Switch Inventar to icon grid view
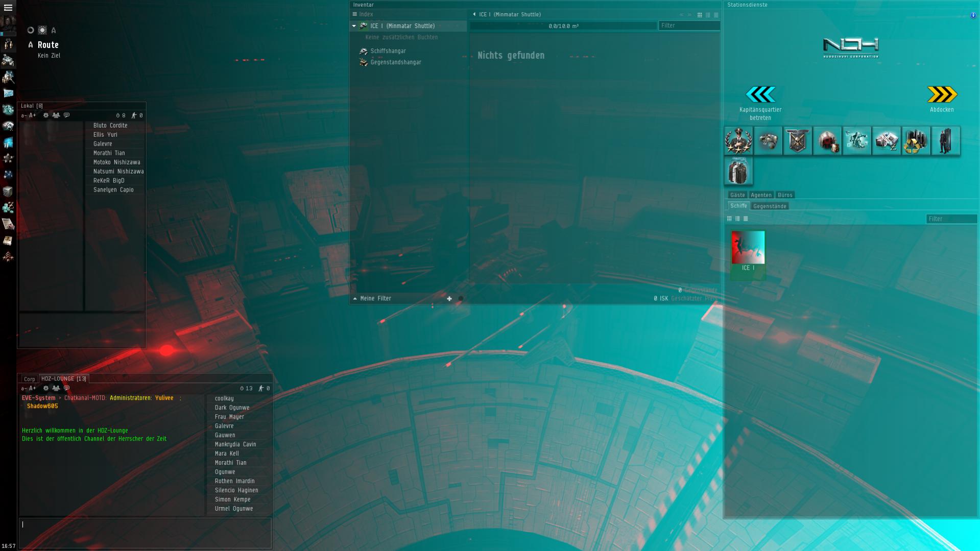 (x=700, y=15)
